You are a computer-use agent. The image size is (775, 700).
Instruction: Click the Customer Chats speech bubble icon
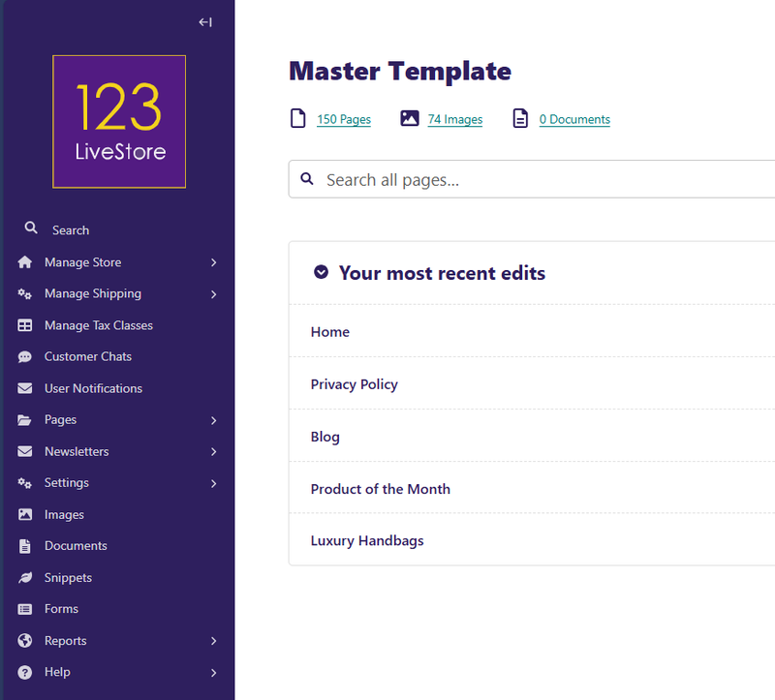point(25,356)
